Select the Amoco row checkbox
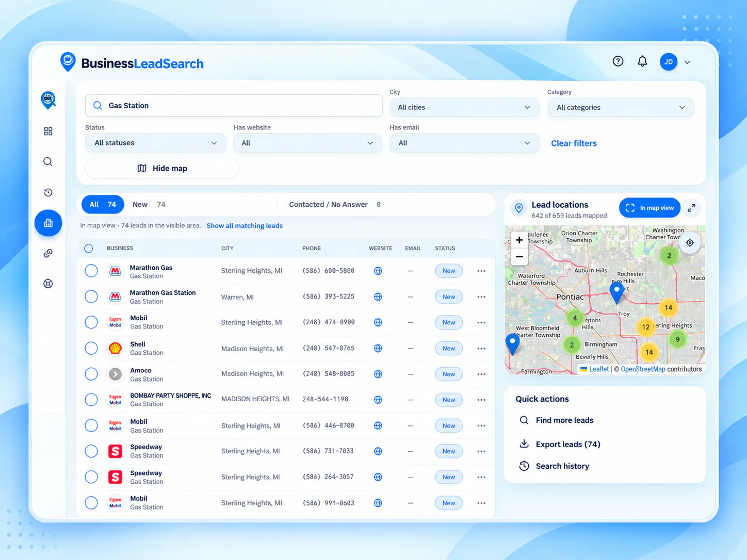The width and height of the screenshot is (747, 560). 91,374
